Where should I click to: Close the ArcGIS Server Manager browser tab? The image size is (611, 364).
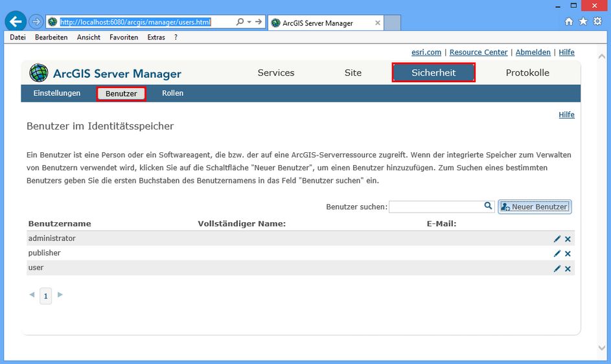[378, 23]
